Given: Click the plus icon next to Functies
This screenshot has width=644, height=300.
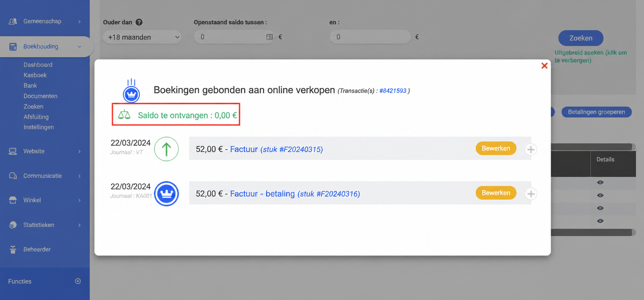Looking at the screenshot, I should (x=78, y=281).
